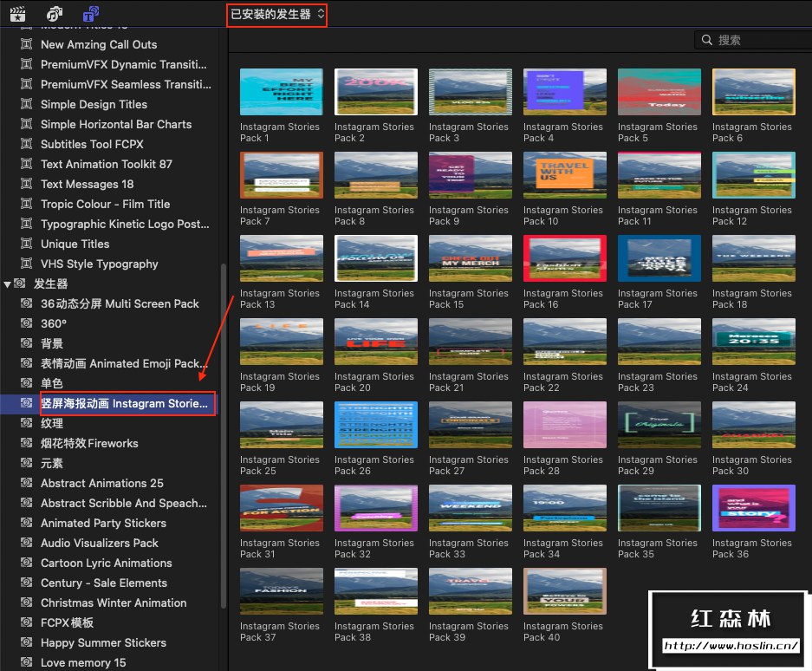Image resolution: width=812 pixels, height=671 pixels.
Task: Click the icon beside Happy Summer Stickers
Action: [26, 642]
